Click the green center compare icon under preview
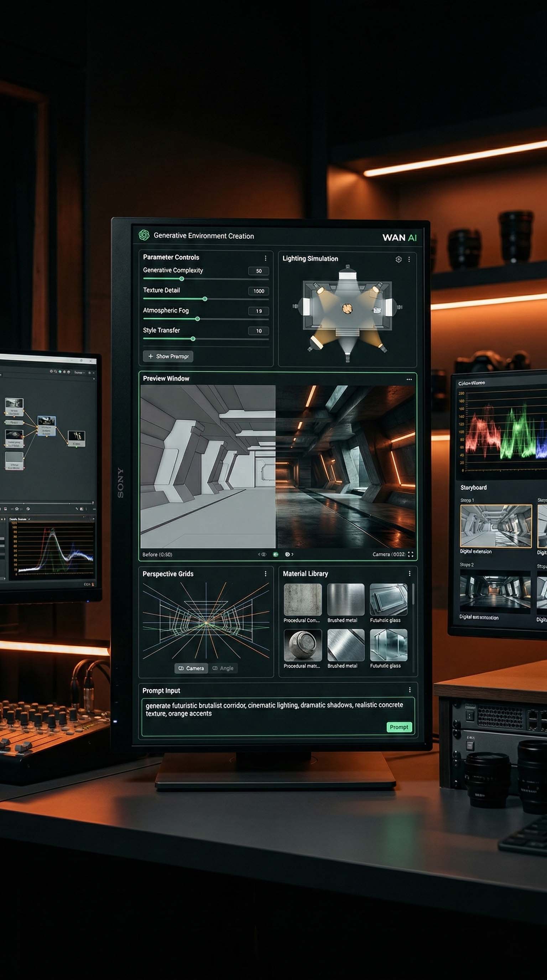The height and width of the screenshot is (980, 547). (275, 554)
